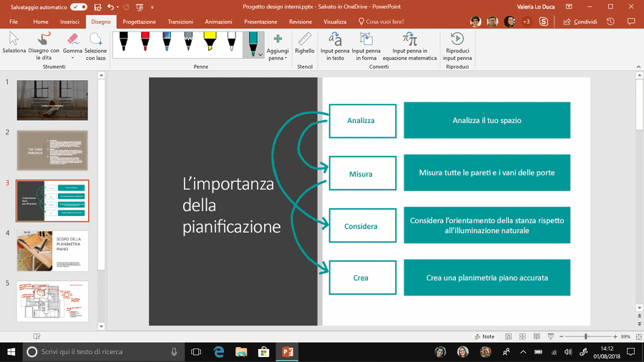Open the teal pen options arrow

[x=260, y=54]
